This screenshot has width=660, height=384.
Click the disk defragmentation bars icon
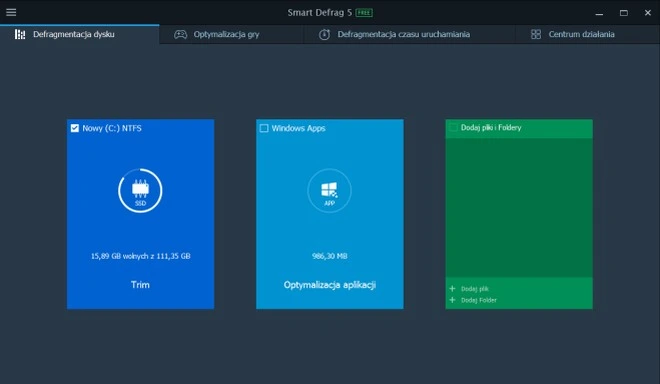click(20, 34)
